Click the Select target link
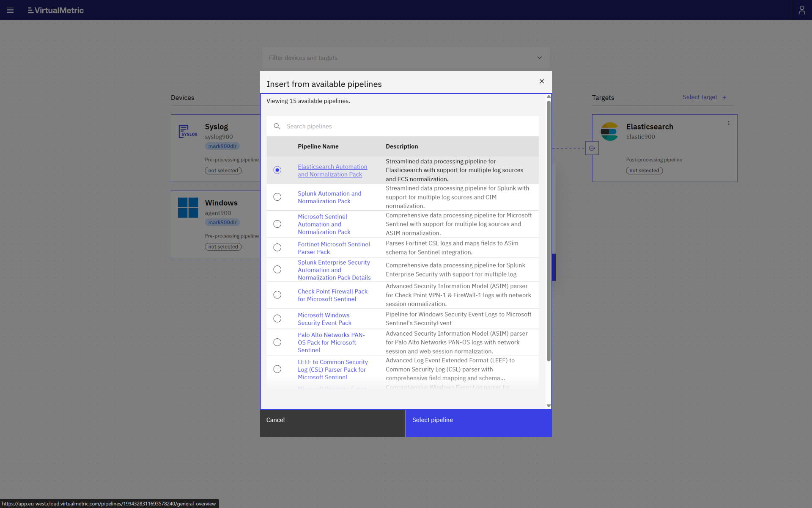Viewport: 812px width, 508px height. click(700, 97)
